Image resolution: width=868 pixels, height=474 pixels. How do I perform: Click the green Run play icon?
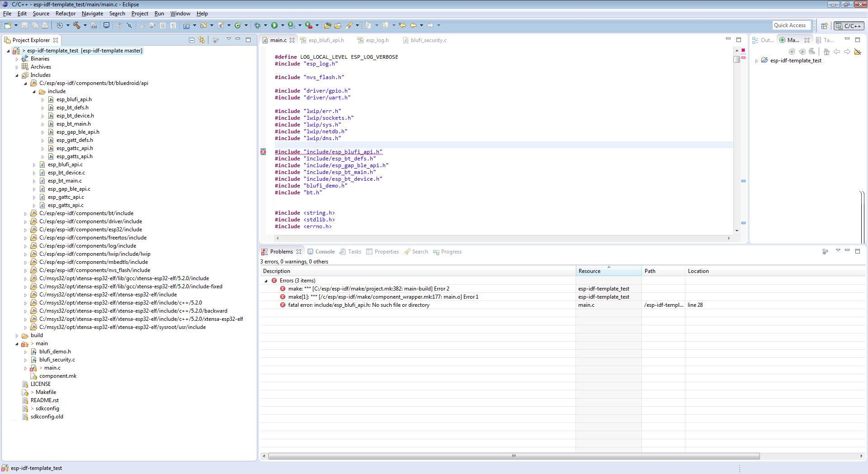274,25
